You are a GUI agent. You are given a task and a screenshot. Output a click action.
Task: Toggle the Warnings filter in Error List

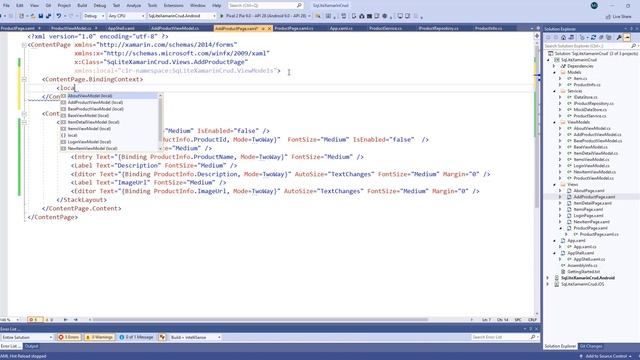click(x=100, y=337)
